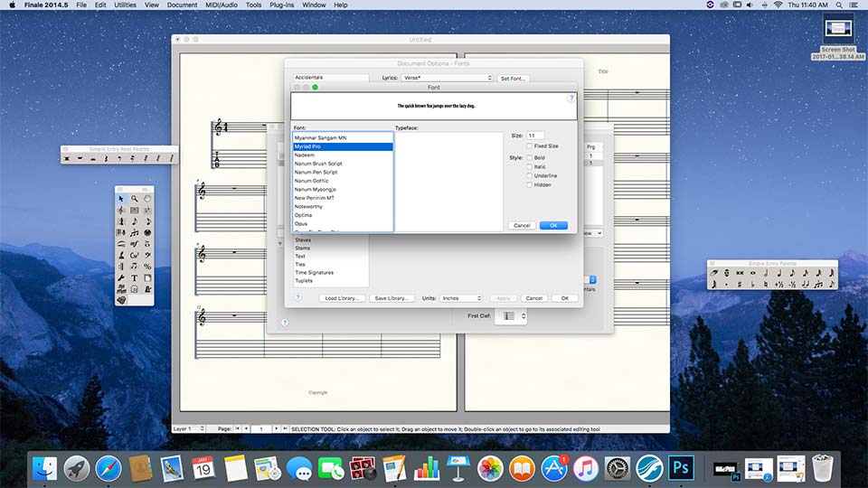Open Photoshop from the Dock

(x=679, y=468)
